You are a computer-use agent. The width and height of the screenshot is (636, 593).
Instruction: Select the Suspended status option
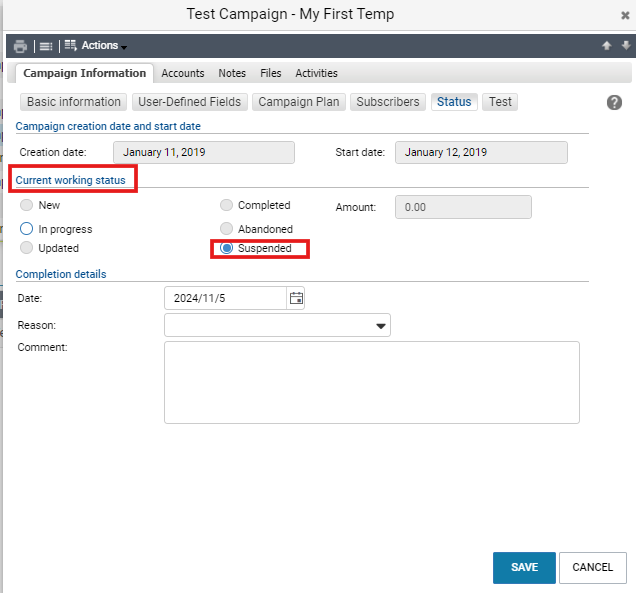tap(226, 248)
